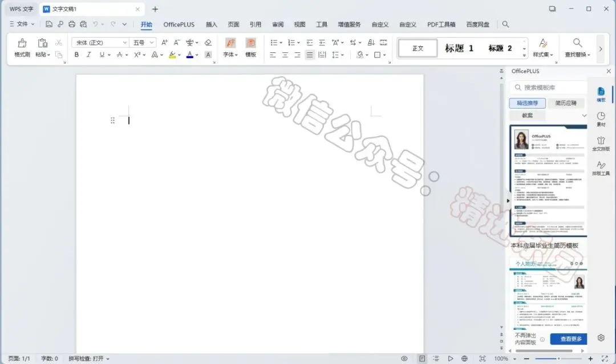
Task: Open the numbered list style dropdown arrow
Action: (x=298, y=43)
